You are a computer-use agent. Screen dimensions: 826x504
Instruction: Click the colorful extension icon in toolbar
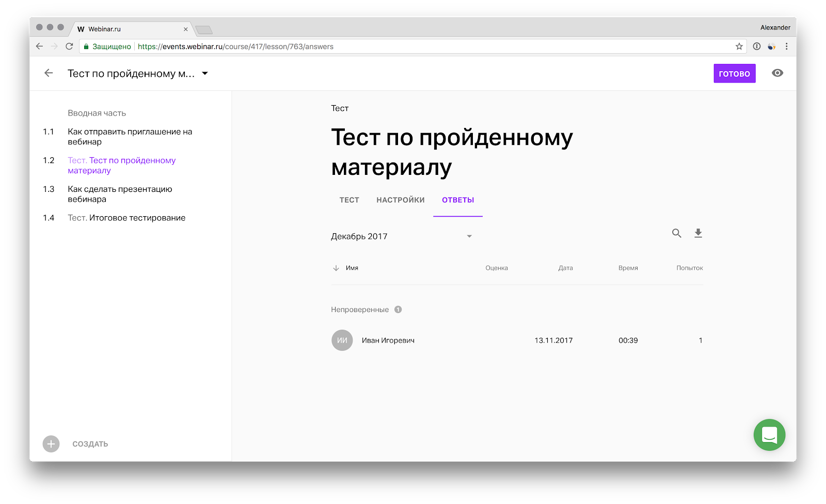[772, 46]
